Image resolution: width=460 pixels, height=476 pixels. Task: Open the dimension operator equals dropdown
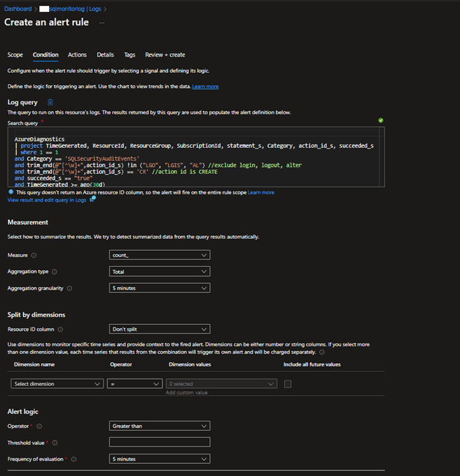click(135, 384)
